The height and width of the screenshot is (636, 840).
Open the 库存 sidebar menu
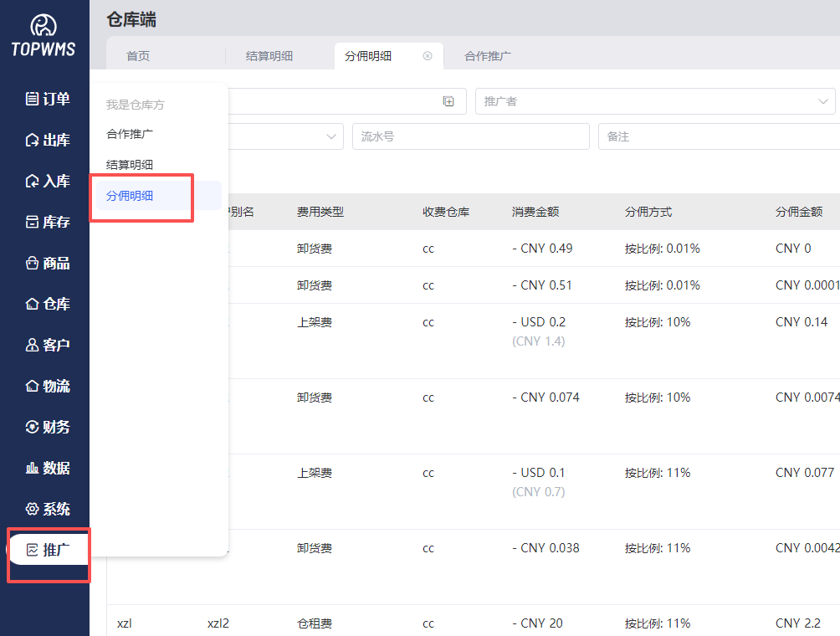click(47, 222)
